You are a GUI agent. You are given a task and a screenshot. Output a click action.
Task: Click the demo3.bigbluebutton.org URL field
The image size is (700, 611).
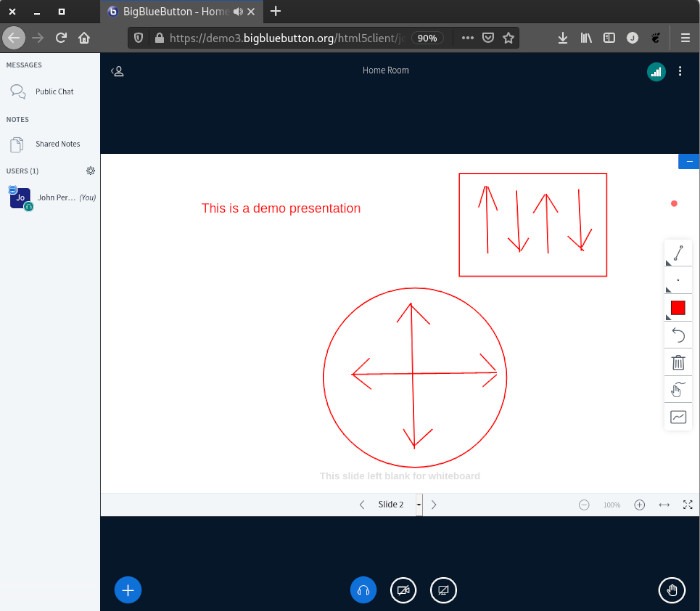(286, 38)
